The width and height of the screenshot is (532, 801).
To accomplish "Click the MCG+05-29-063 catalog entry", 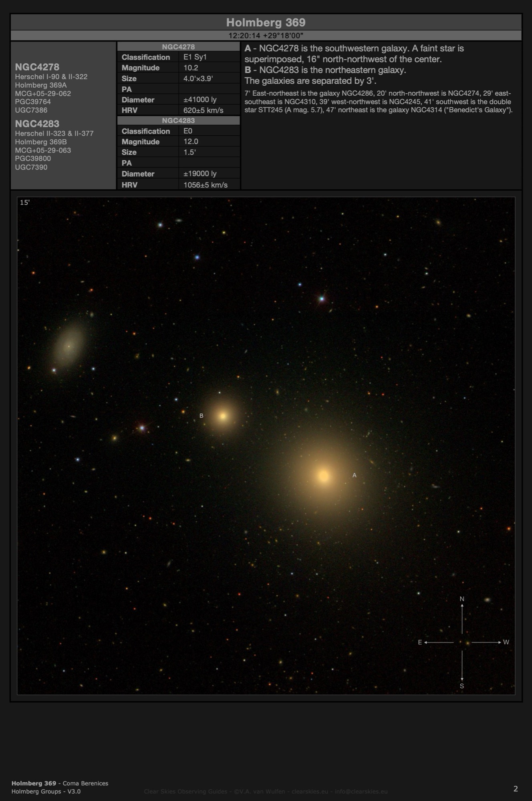I will point(43,150).
